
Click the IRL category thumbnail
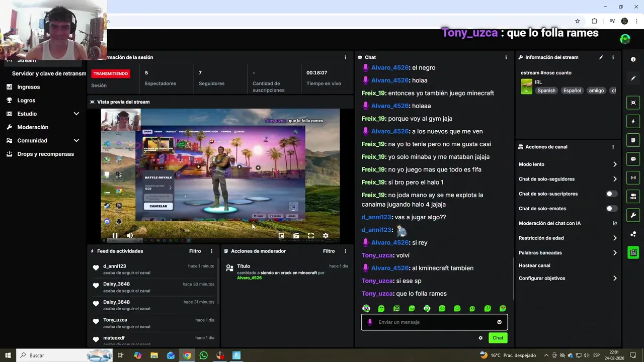526,86
